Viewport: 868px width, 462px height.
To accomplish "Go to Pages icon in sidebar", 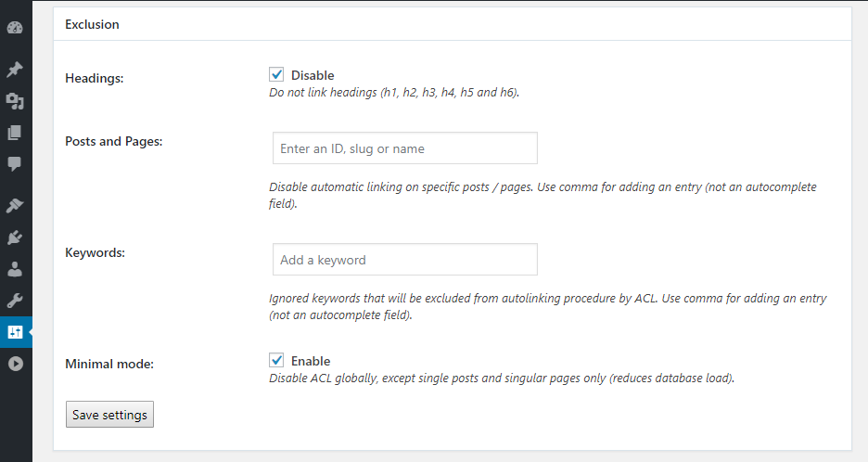I will pyautogui.click(x=15, y=133).
